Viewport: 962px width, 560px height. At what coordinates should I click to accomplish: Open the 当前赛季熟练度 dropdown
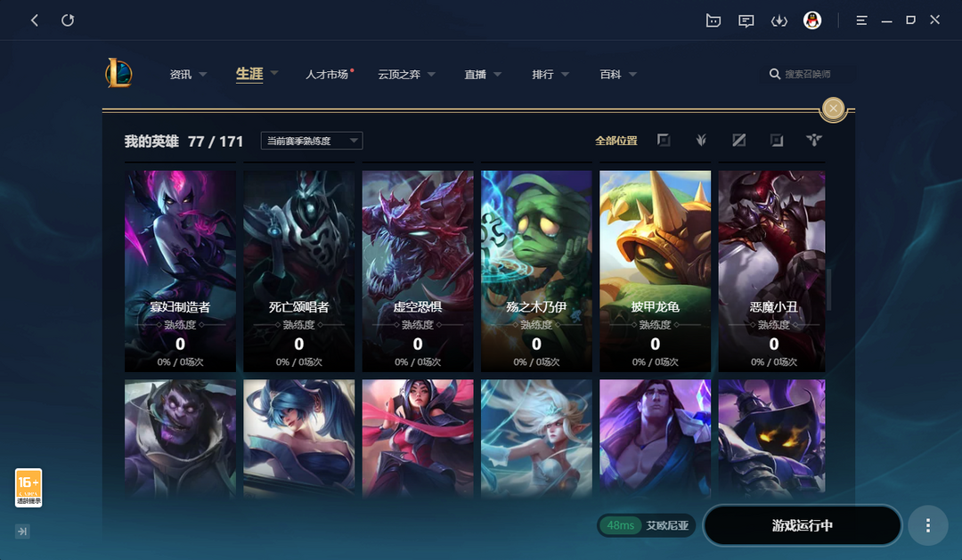pos(312,141)
